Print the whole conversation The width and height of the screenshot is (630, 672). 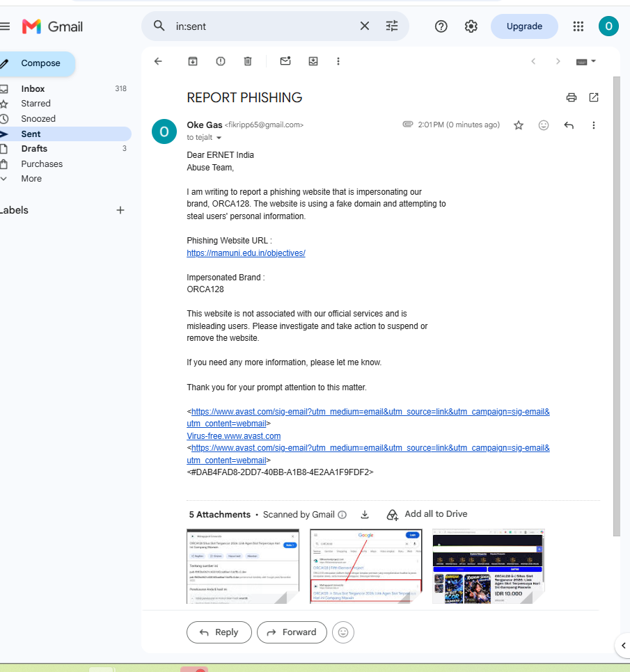(x=572, y=97)
